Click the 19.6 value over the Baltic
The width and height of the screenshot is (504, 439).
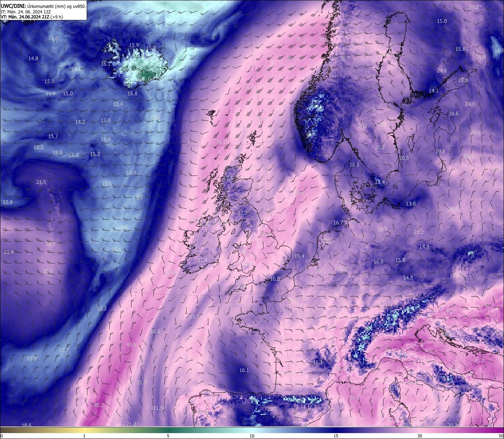pyautogui.click(x=440, y=152)
